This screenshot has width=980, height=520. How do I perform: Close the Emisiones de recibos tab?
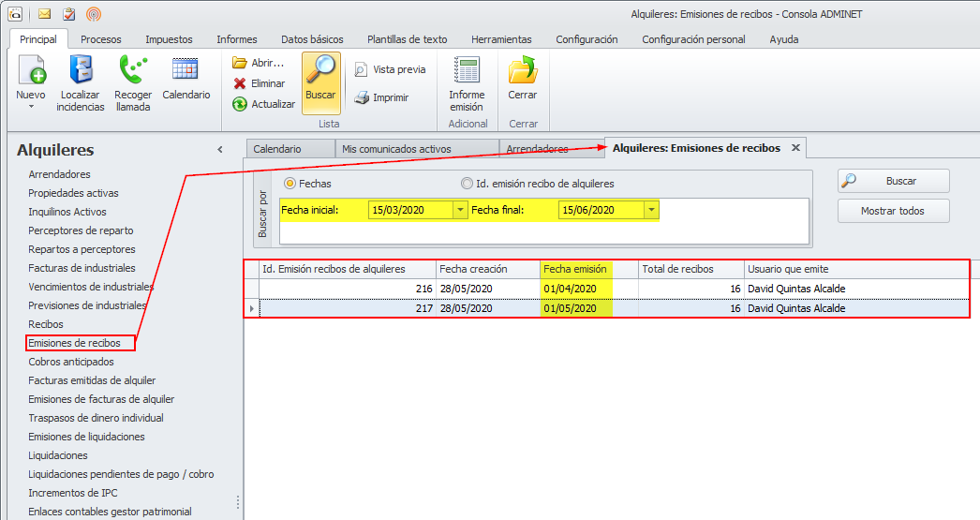[795, 148]
